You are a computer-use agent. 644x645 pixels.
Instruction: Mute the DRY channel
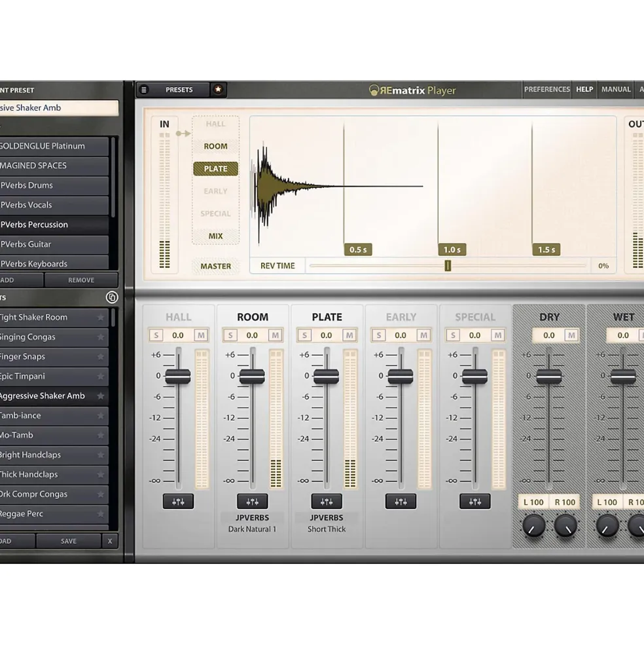tap(571, 335)
